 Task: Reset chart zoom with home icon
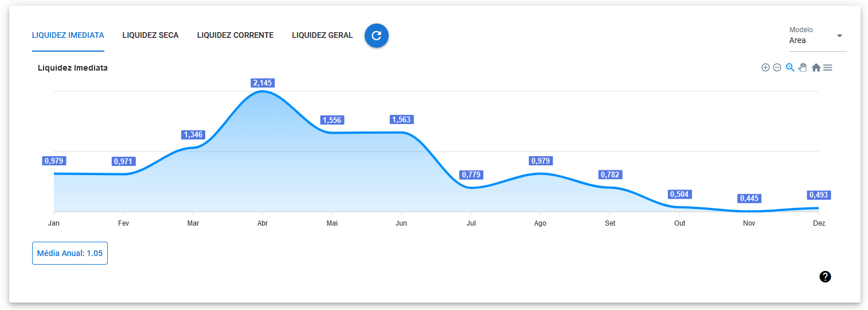[x=816, y=68]
